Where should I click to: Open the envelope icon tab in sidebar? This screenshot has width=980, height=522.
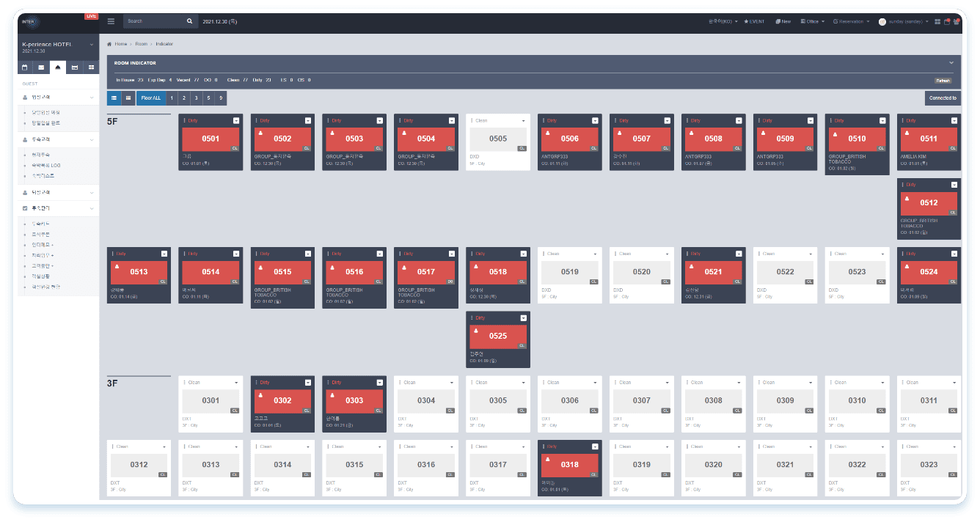41,67
